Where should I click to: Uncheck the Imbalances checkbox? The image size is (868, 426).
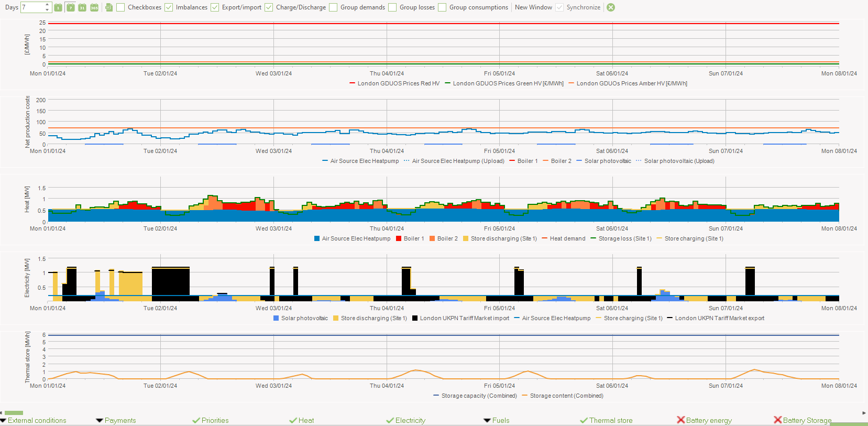point(169,7)
